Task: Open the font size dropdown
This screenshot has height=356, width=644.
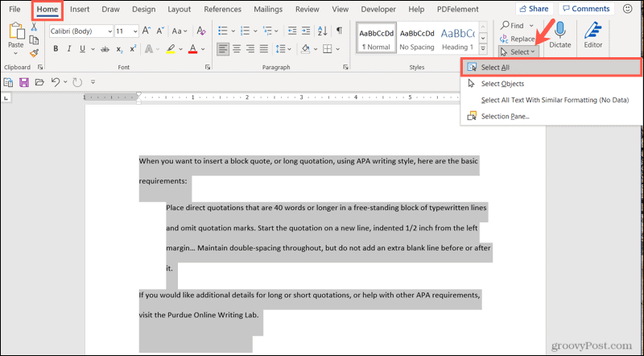Action: pos(135,31)
